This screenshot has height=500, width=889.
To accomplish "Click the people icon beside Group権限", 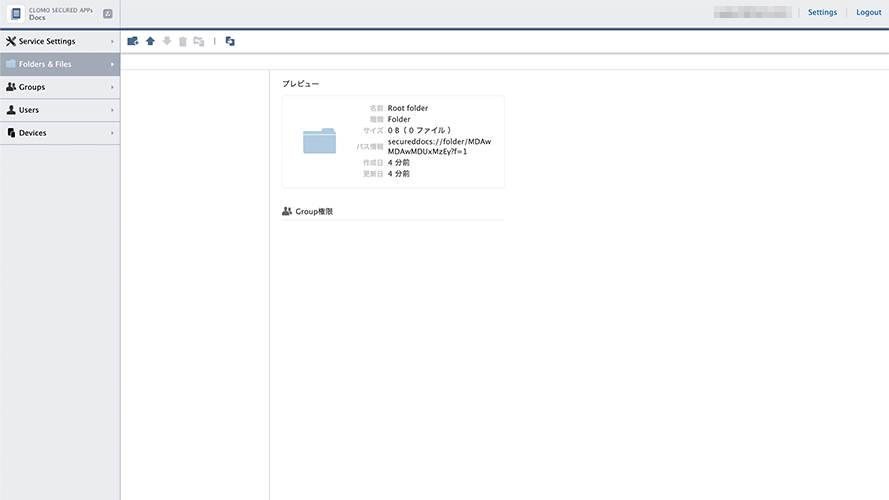I will coord(287,211).
